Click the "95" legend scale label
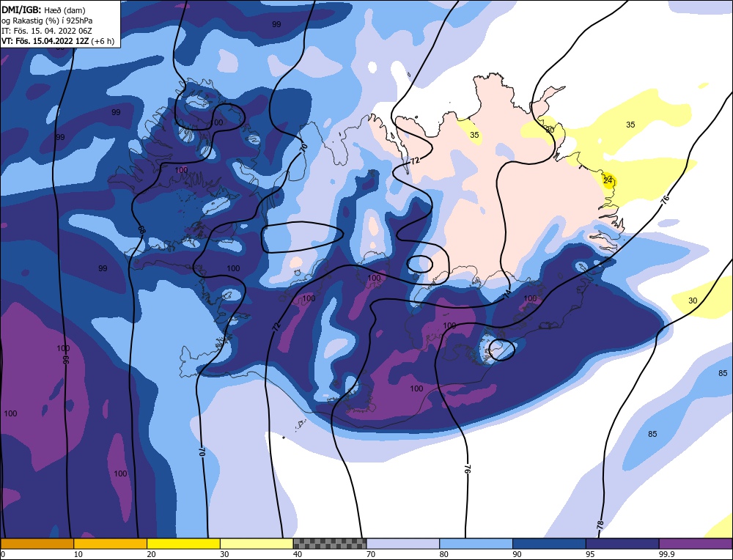Image resolution: width=733 pixels, height=560 pixels. tap(590, 554)
